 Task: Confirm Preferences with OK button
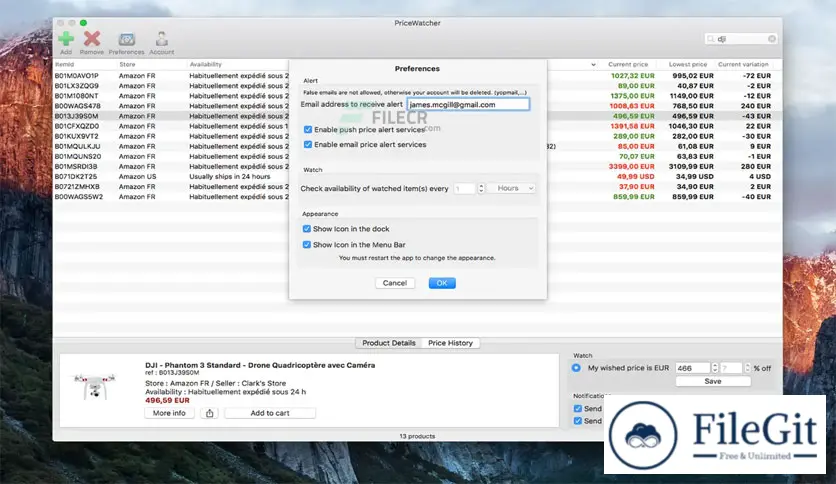442,283
